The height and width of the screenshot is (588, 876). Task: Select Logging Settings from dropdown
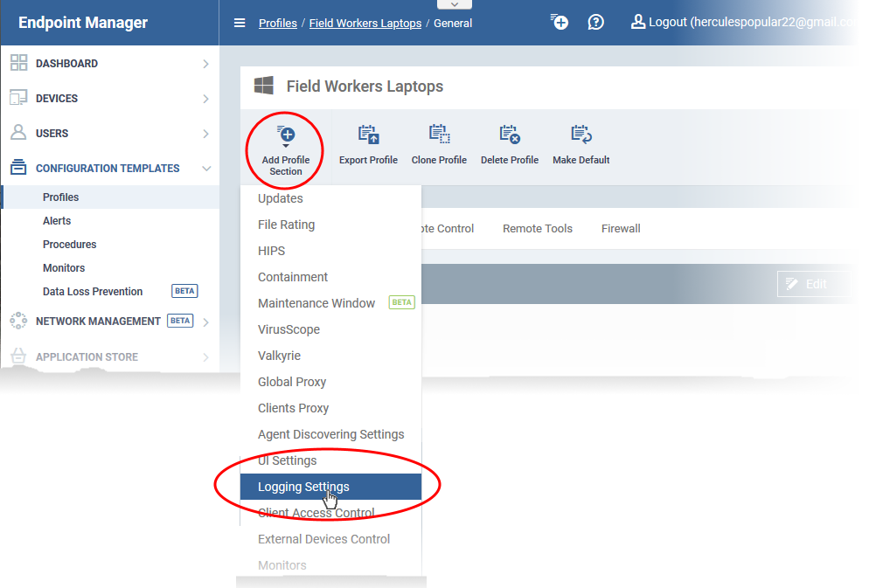303,487
